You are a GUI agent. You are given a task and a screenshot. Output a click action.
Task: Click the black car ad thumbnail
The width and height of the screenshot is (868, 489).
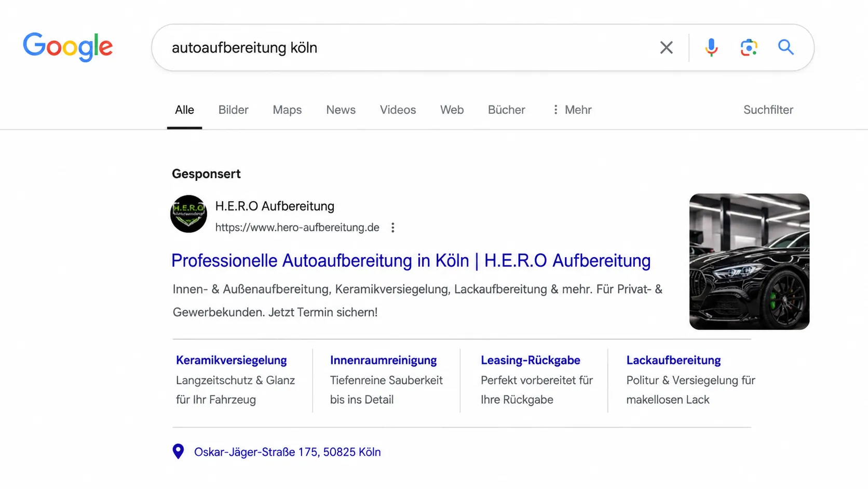click(749, 261)
